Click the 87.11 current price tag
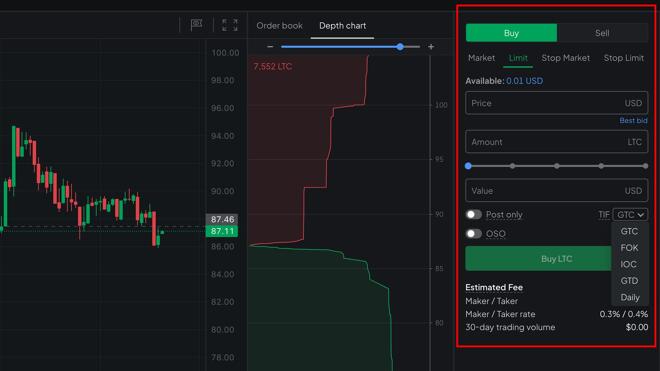Viewport: 660px width, 371px height. [222, 231]
